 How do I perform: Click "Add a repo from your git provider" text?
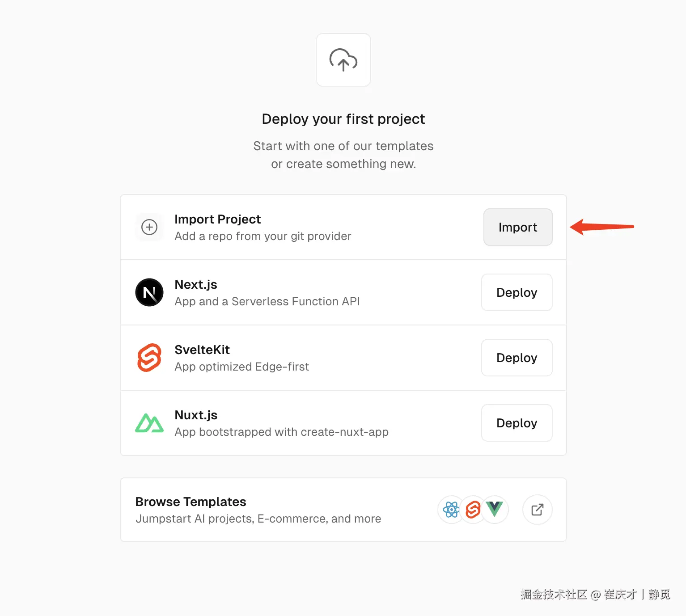click(x=263, y=236)
